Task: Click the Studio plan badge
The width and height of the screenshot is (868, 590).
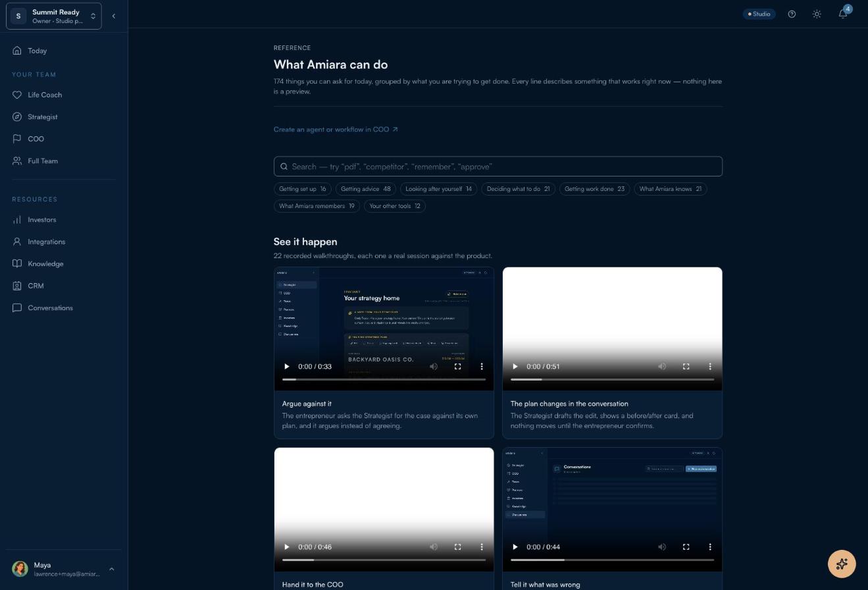Action: [759, 14]
